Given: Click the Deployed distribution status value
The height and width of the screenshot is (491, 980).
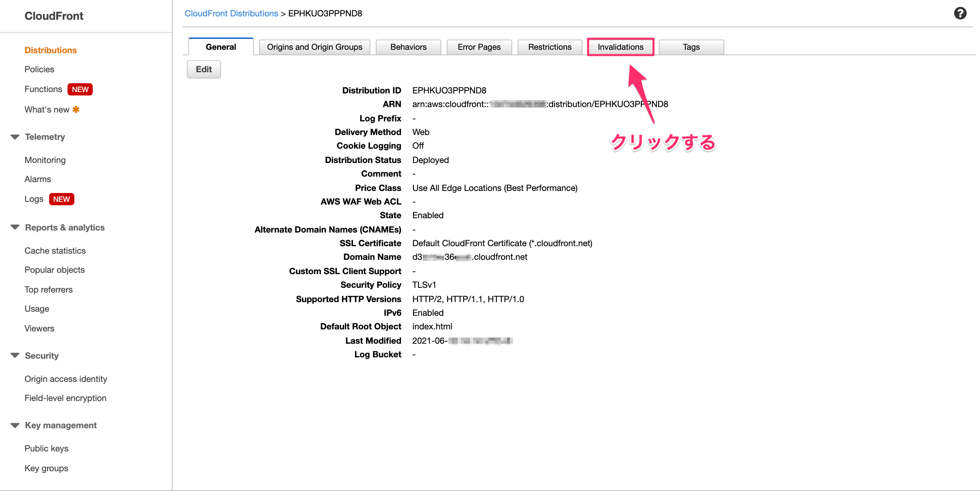Looking at the screenshot, I should pyautogui.click(x=431, y=160).
